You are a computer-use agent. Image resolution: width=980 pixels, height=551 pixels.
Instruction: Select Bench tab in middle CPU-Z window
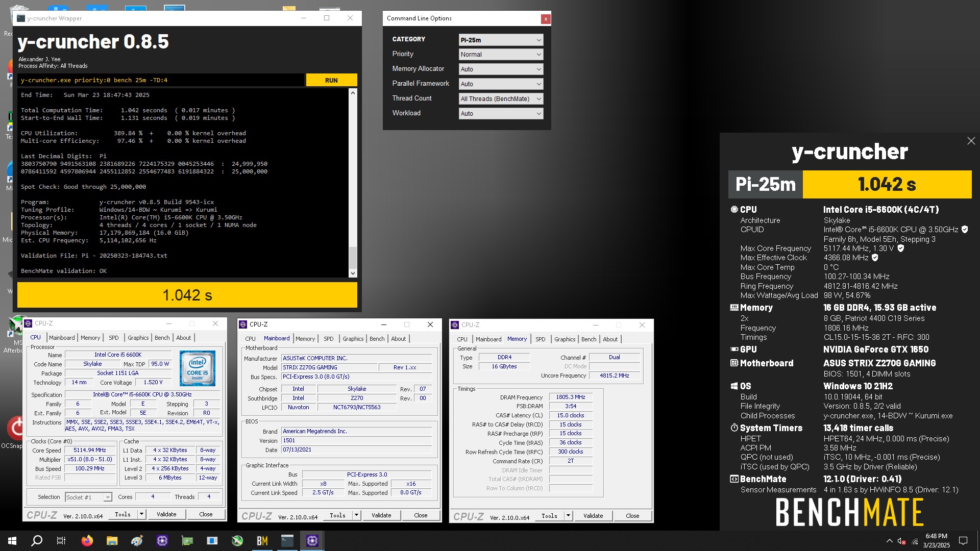(x=377, y=339)
